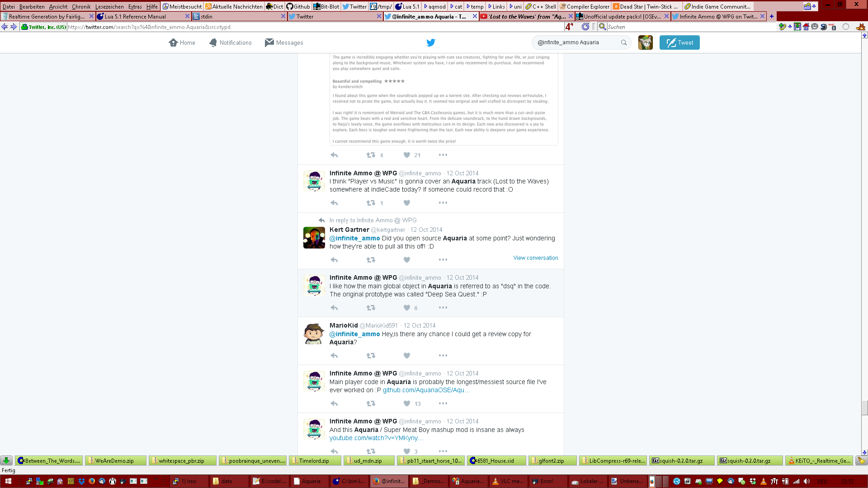Like the review tweet with 21 likes
Image resolution: width=868 pixels, height=488 pixels.
pyautogui.click(x=407, y=155)
